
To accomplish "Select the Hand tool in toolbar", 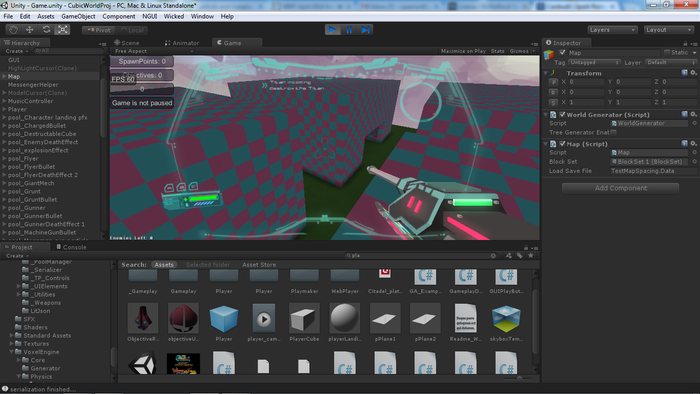I will tap(13, 30).
